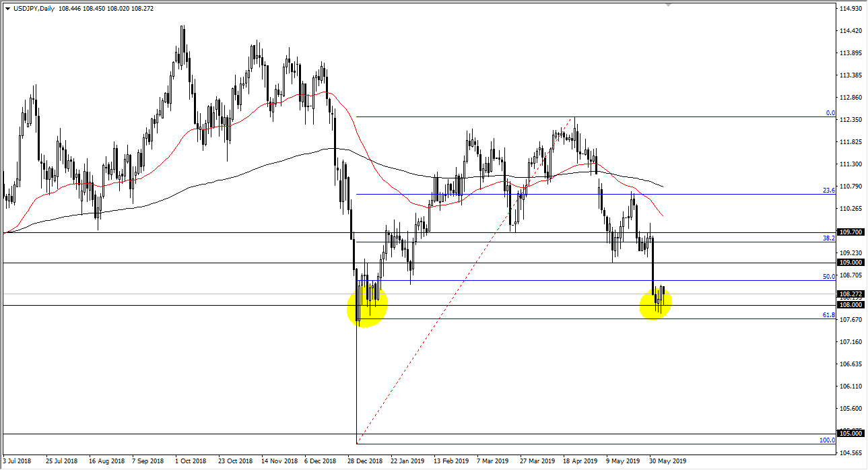Click the left yellow highlighted candle zone
868x470 pixels.
[x=369, y=306]
